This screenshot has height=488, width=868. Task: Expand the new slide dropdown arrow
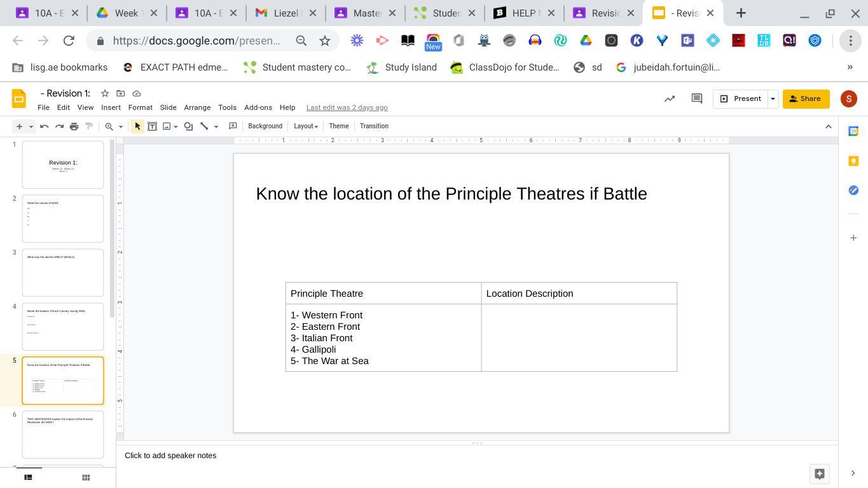31,126
